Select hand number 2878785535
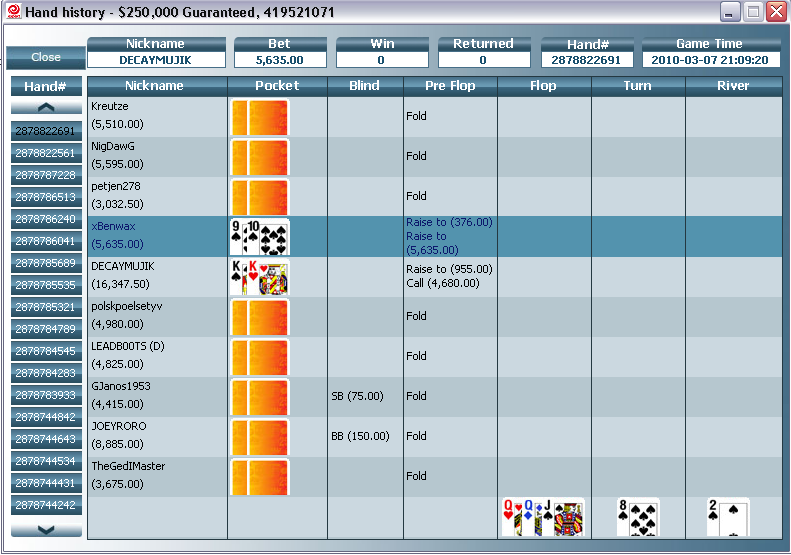The width and height of the screenshot is (791, 555). (x=46, y=285)
